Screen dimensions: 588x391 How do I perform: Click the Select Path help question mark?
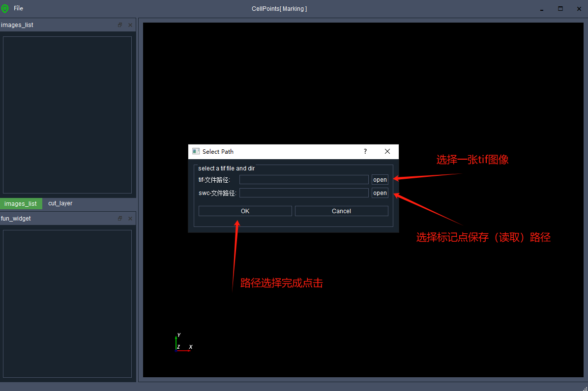tap(365, 151)
